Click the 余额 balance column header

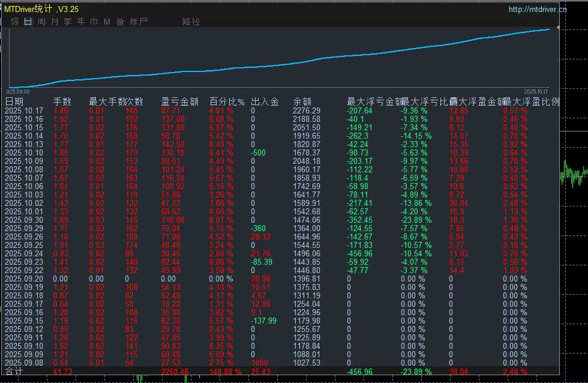click(302, 101)
